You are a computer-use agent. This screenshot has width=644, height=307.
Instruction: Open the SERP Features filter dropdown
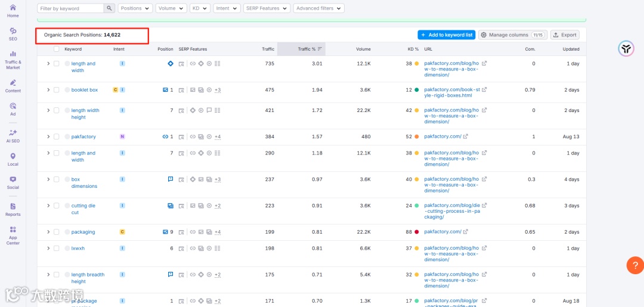click(267, 8)
